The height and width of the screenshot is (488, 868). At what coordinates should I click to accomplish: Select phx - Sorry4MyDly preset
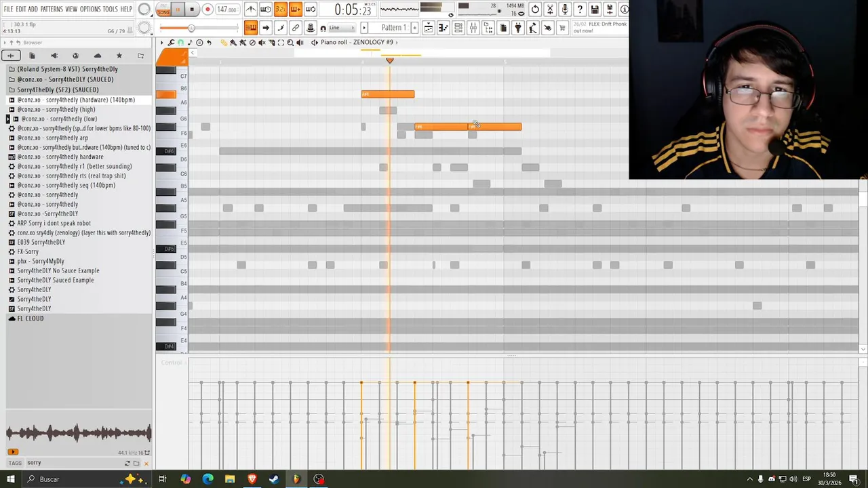click(40, 261)
